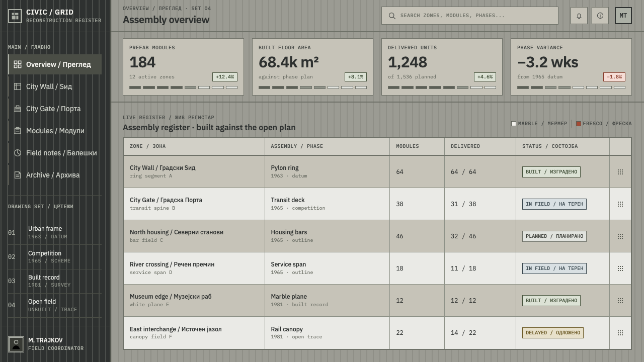Click the Status / Состојба column header
The width and height of the screenshot is (644, 362).
562,146
